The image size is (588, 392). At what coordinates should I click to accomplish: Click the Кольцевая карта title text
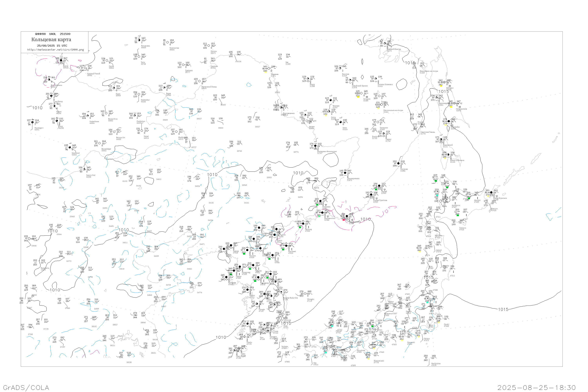click(51, 40)
